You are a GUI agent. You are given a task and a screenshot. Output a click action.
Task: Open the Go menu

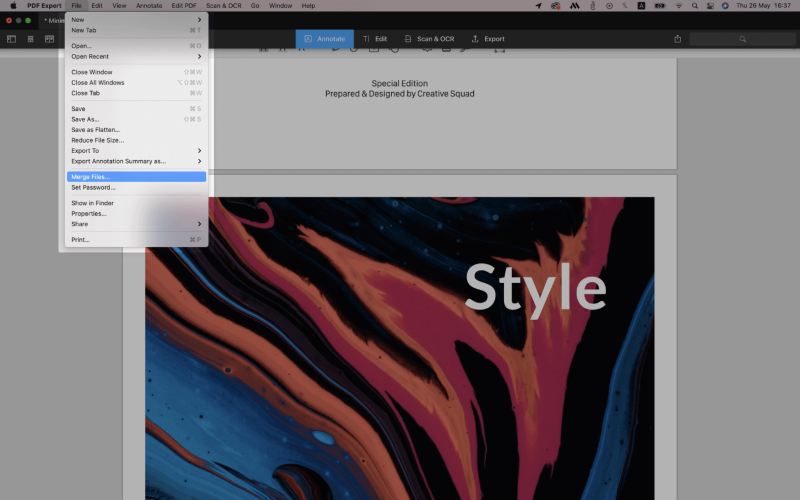point(255,6)
